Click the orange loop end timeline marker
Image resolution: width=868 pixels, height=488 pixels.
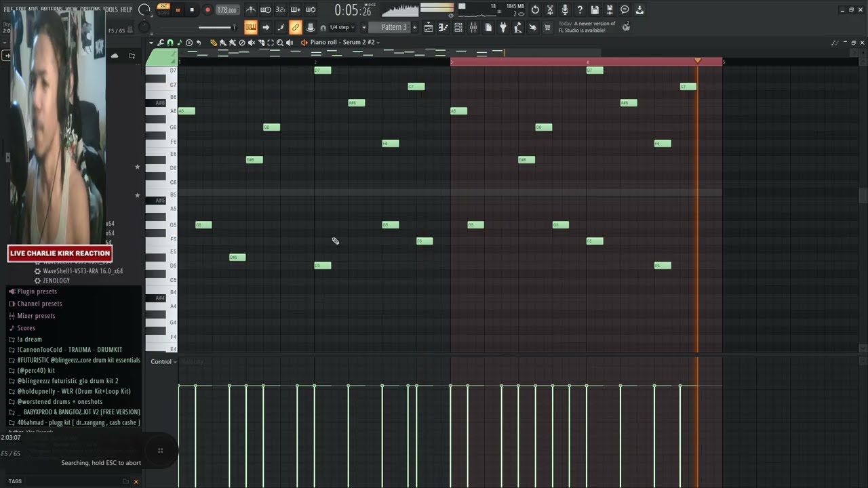tap(698, 61)
